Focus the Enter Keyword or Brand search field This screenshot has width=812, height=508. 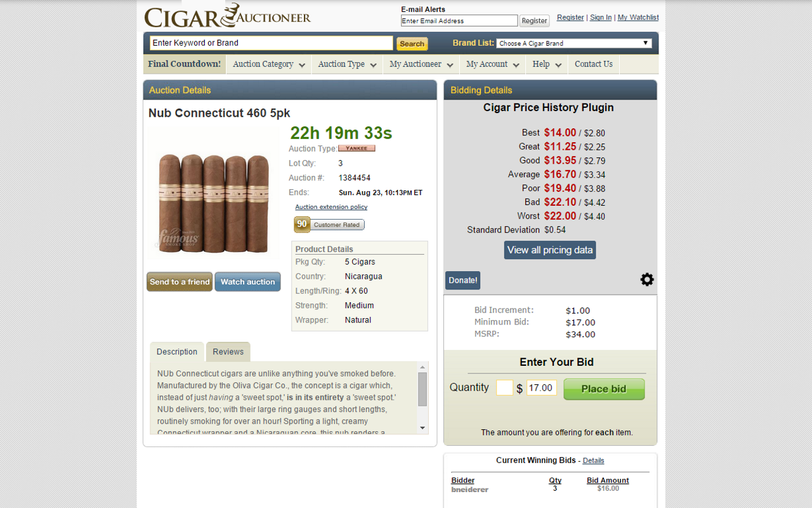coord(272,43)
